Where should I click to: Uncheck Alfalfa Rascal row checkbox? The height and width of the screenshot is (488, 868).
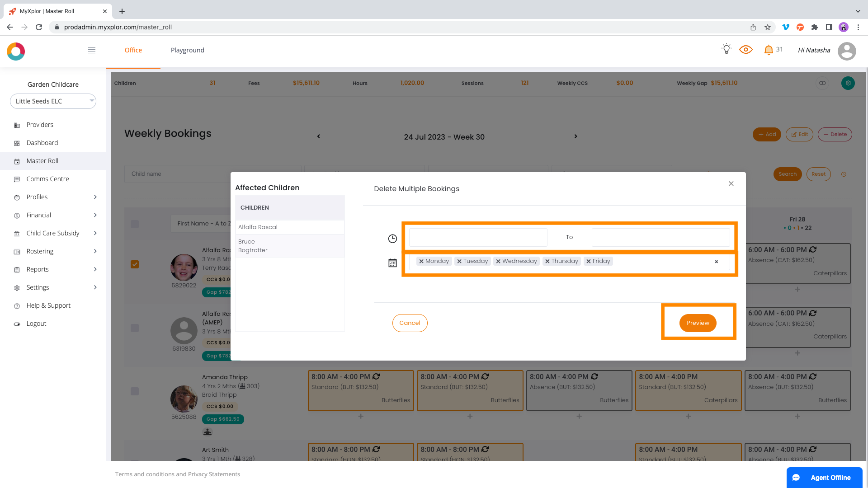135,264
